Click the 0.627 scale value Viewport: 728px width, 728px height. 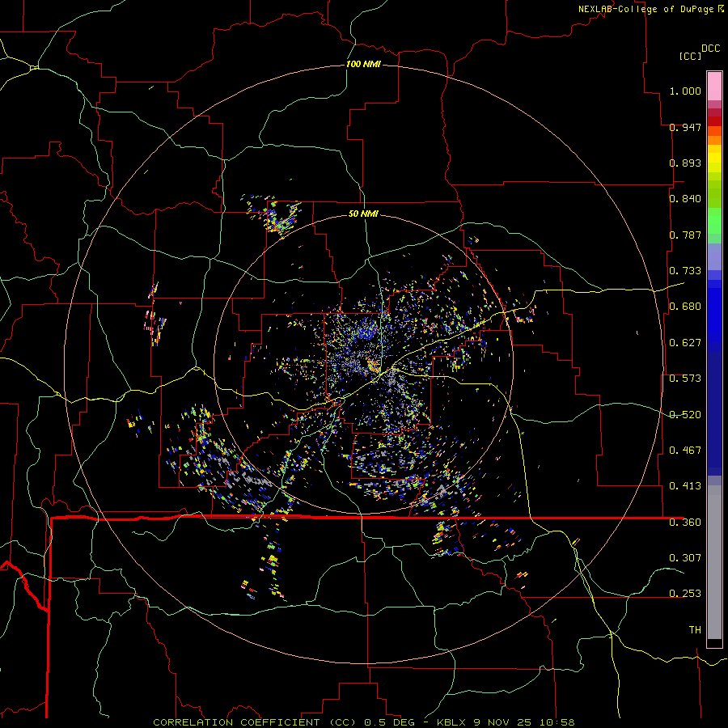pyautogui.click(x=685, y=343)
